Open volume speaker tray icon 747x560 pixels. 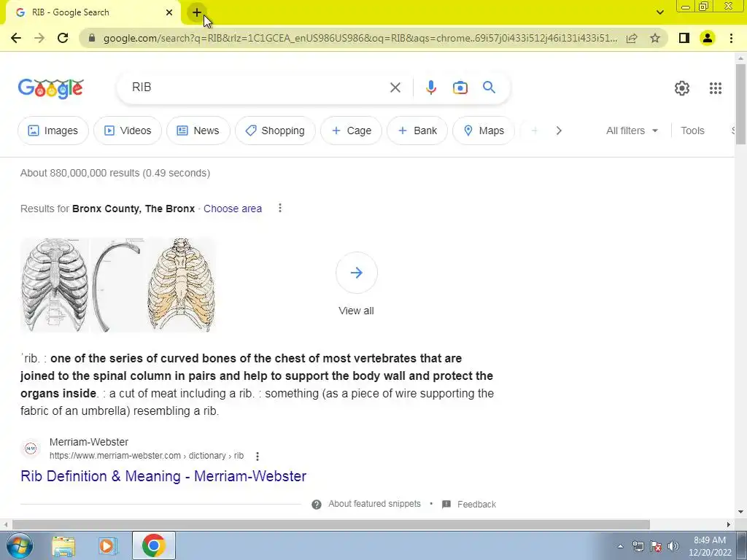tap(673, 546)
